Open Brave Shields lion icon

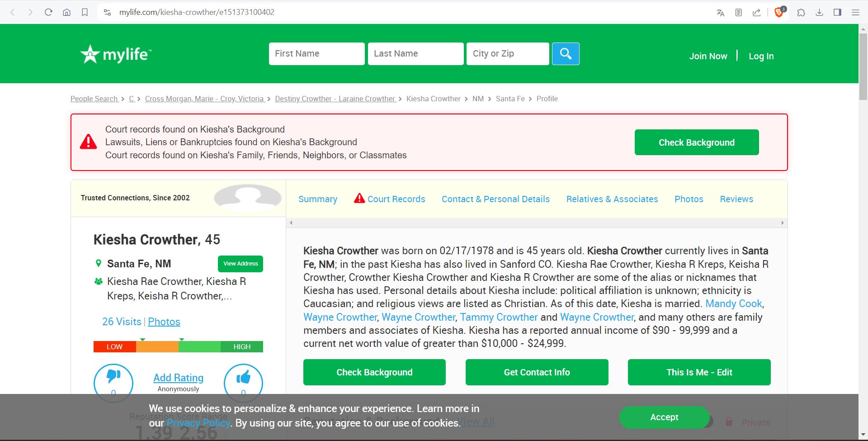pyautogui.click(x=779, y=12)
